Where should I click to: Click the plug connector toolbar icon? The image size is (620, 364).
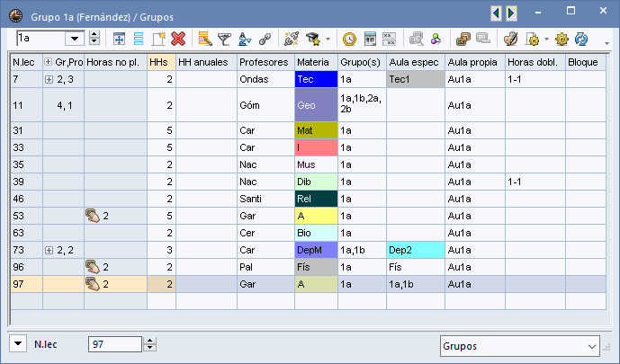coord(292,39)
